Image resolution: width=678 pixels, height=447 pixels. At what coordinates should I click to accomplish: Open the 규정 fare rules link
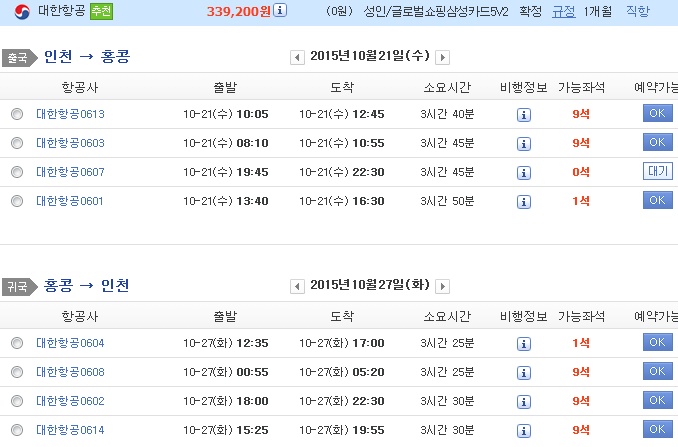coord(563,11)
